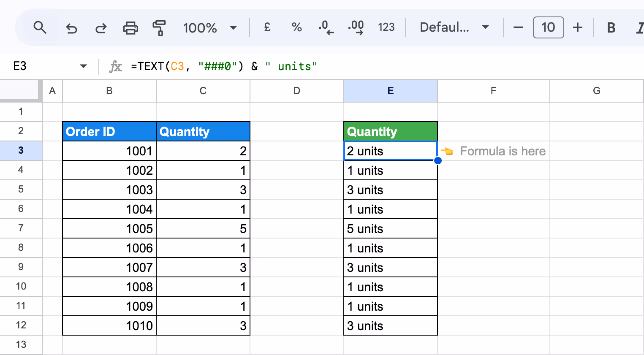This screenshot has width=644, height=355.
Task: Select row 1 header
Action: tap(21, 112)
